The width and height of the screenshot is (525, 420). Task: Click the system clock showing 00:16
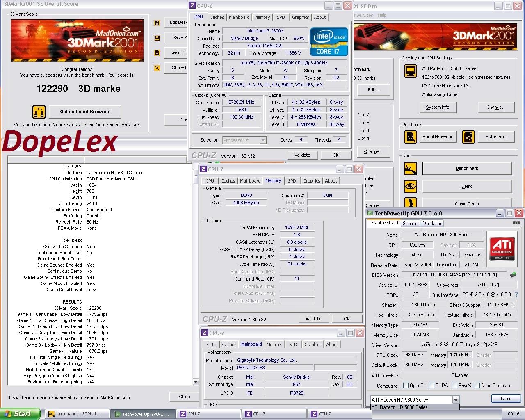pos(514,414)
